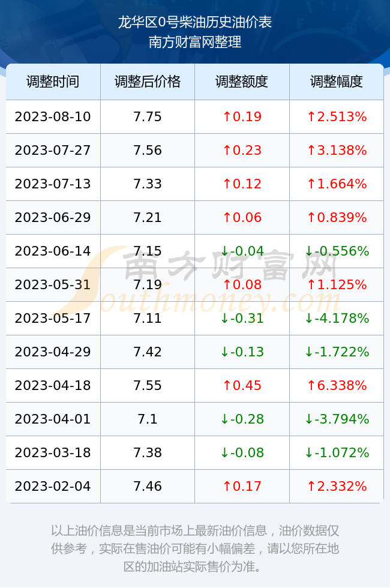Image resolution: width=390 pixels, height=588 pixels.
Task: Click the 调整额度 column header
Action: click(242, 82)
